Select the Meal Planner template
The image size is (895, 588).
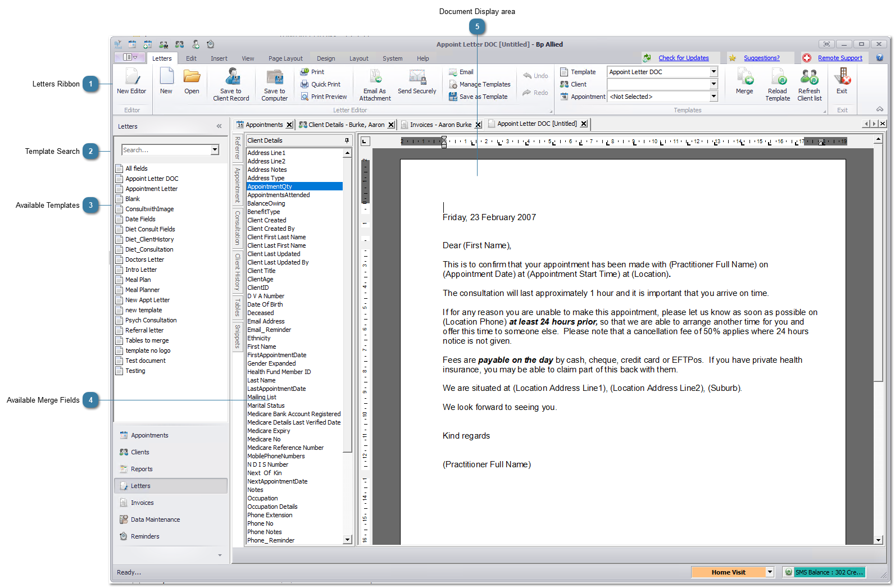pos(142,290)
